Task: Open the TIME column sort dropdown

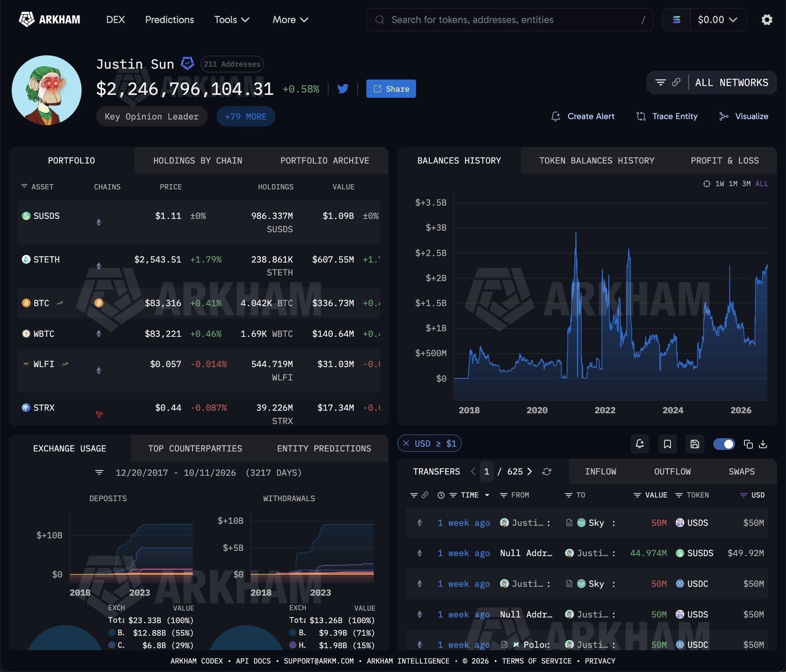Action: pyautogui.click(x=487, y=495)
